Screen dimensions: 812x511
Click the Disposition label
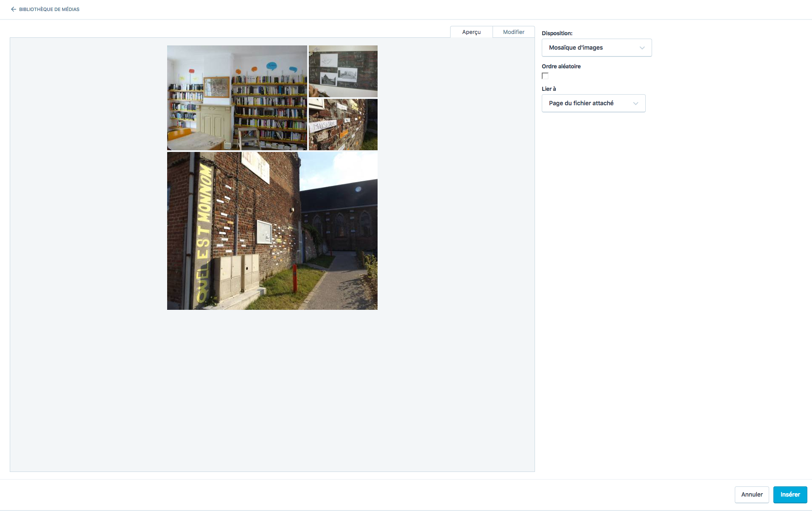(x=557, y=33)
